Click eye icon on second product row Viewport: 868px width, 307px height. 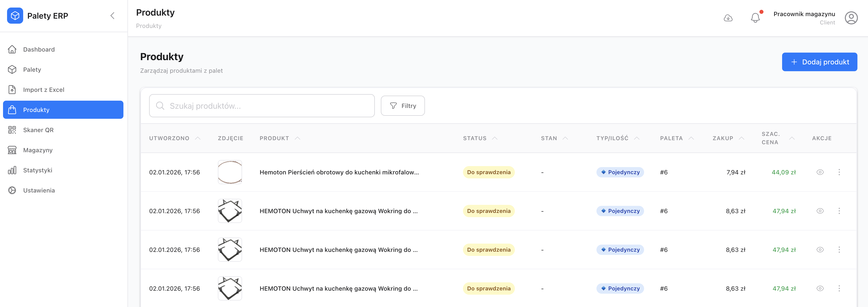tap(820, 211)
